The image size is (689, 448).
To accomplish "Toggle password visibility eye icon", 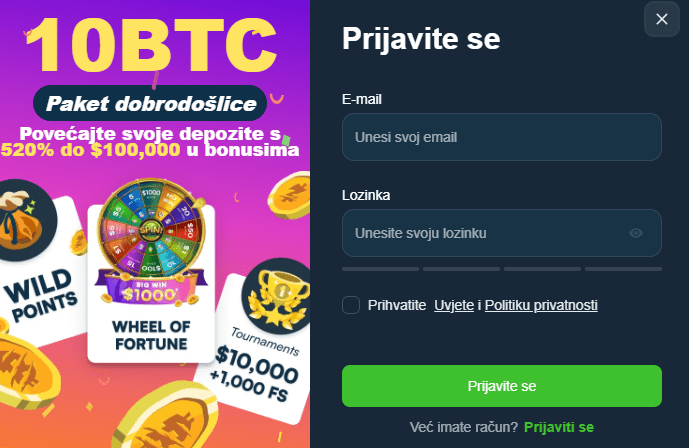I will 635,233.
